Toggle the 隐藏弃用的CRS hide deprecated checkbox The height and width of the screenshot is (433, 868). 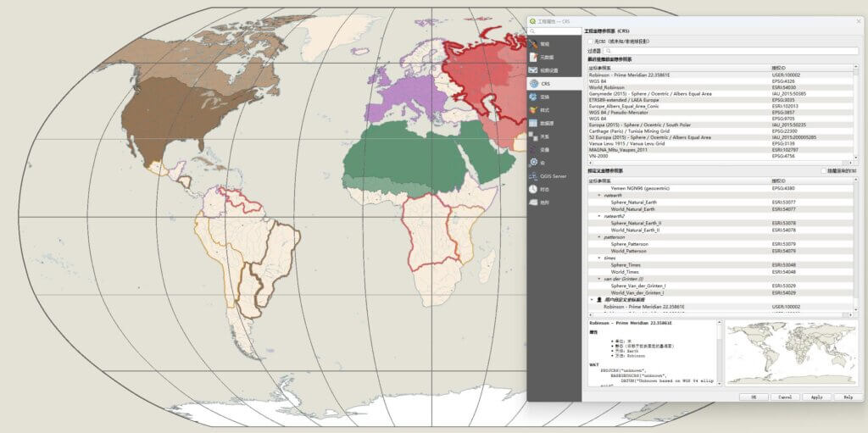[824, 171]
